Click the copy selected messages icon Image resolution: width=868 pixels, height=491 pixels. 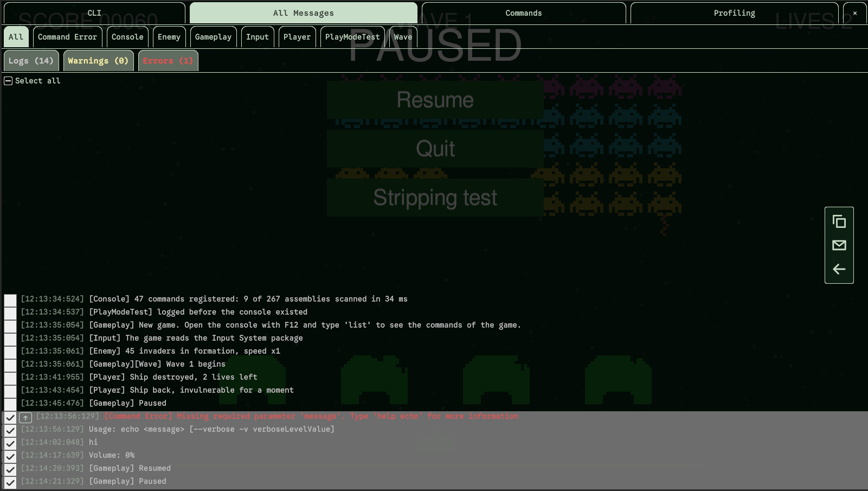coord(839,221)
